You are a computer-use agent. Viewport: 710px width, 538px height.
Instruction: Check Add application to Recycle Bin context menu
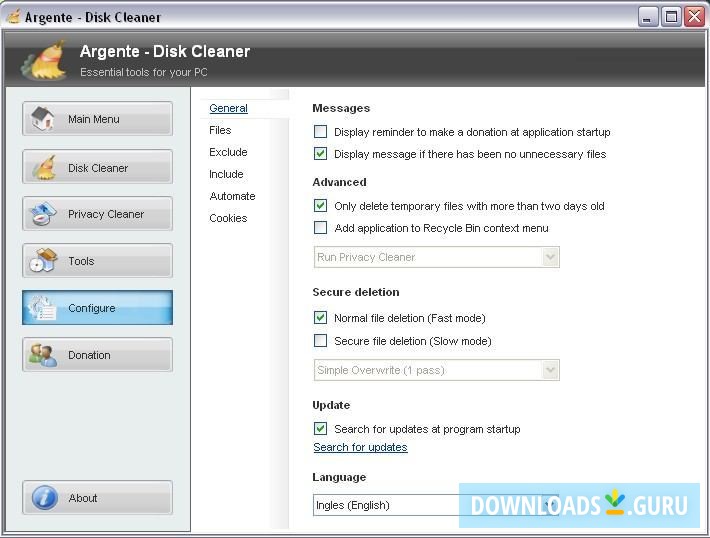[320, 227]
